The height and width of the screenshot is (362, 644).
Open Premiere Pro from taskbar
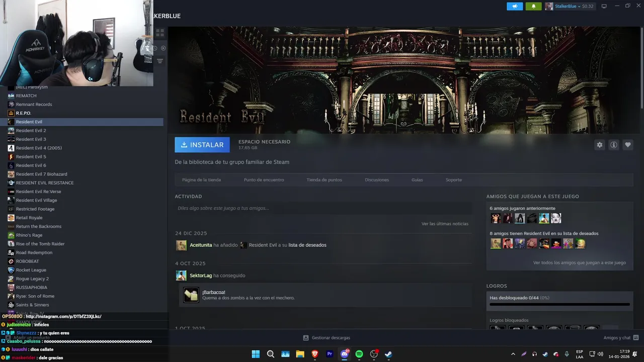point(330,354)
